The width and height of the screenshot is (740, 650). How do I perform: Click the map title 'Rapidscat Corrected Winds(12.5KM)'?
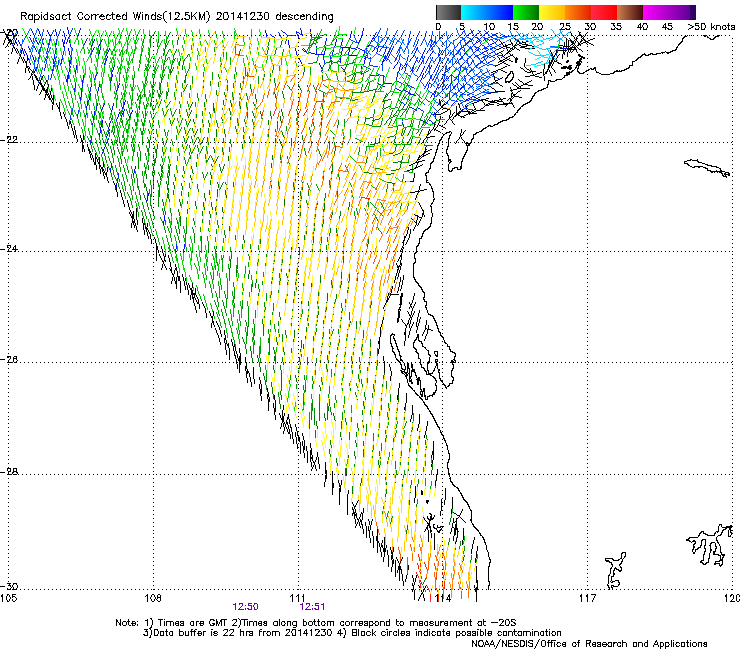pyautogui.click(x=115, y=17)
